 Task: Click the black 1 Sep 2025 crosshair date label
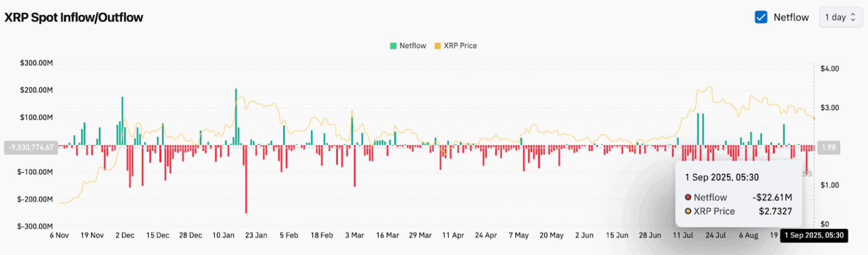pyautogui.click(x=814, y=236)
